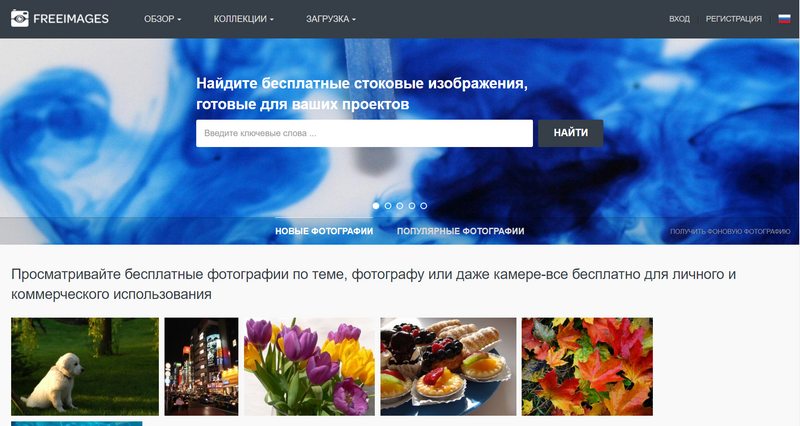This screenshot has height=426, width=800.
Task: Open the Russian flag language selector
Action: pyautogui.click(x=784, y=19)
